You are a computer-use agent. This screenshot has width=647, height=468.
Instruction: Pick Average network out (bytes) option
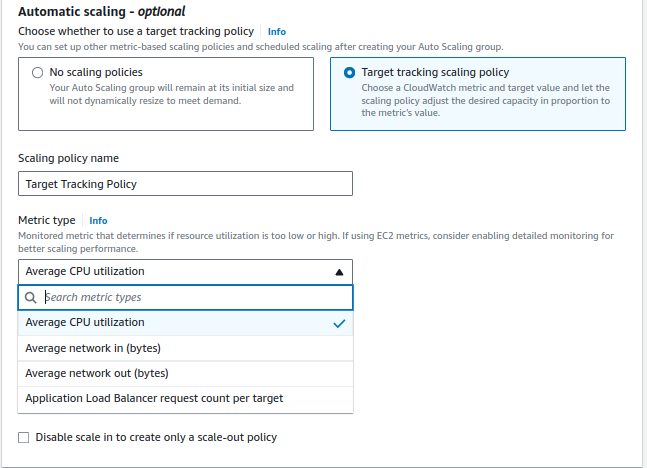(96, 373)
